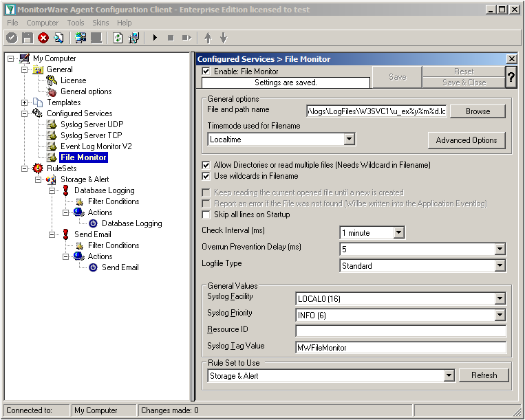Click the File and path name field
The width and height of the screenshot is (525, 420).
coord(376,111)
